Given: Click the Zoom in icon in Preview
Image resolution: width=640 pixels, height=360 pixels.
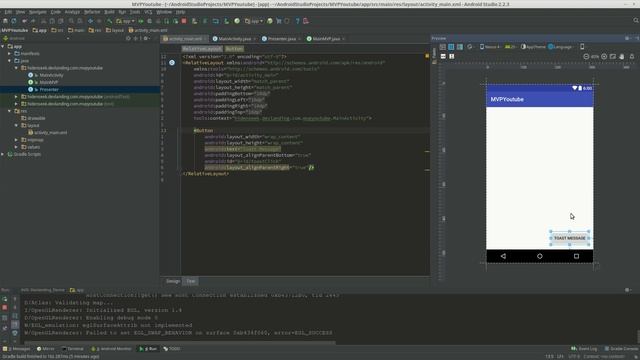Looking at the screenshot, I should 604,57.
